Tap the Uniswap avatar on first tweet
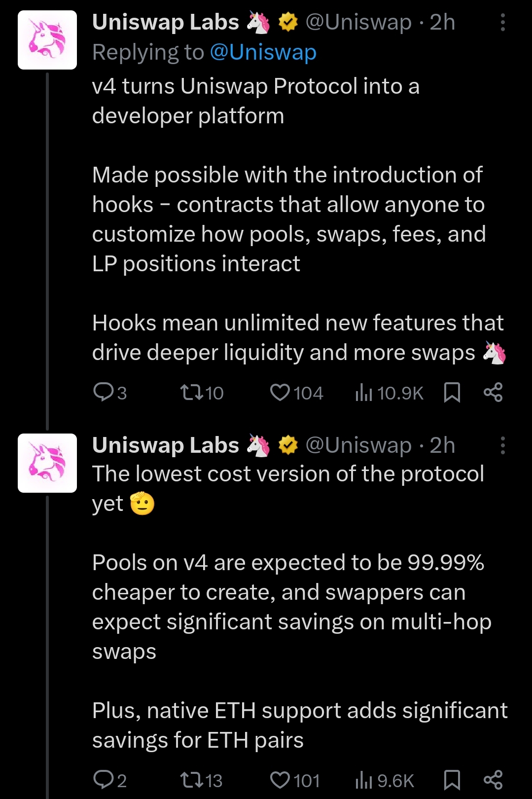This screenshot has height=799, width=532. coord(47,40)
